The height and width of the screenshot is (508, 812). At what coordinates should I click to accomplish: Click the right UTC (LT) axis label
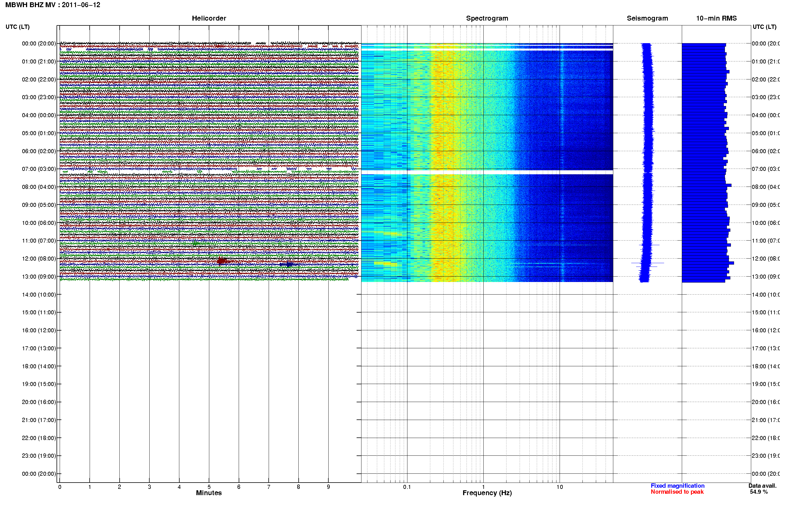[x=764, y=27]
